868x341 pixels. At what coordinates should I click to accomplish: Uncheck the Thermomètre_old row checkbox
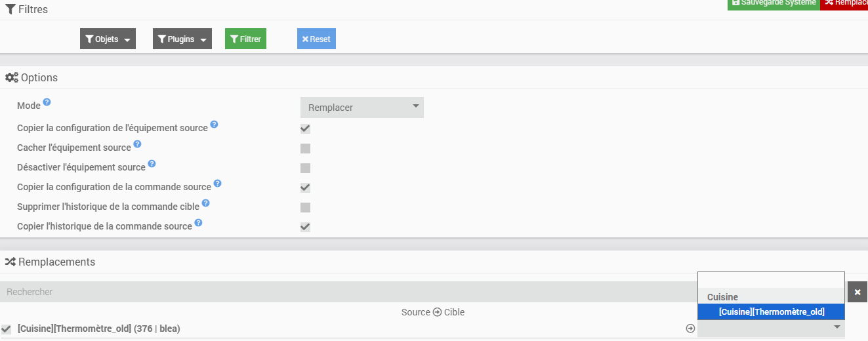(7, 329)
